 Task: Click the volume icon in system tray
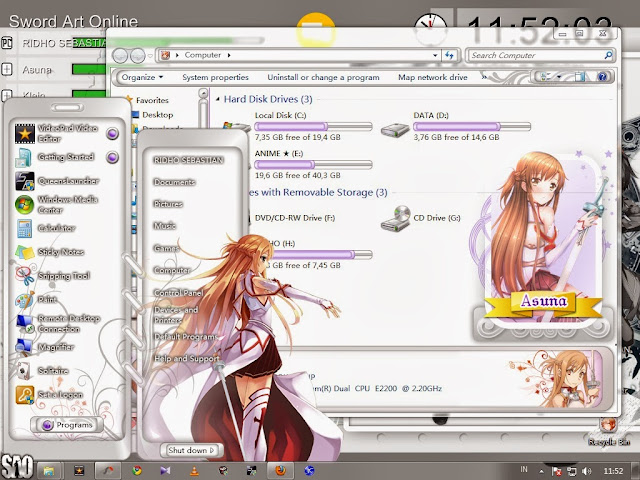pyautogui.click(x=587, y=471)
